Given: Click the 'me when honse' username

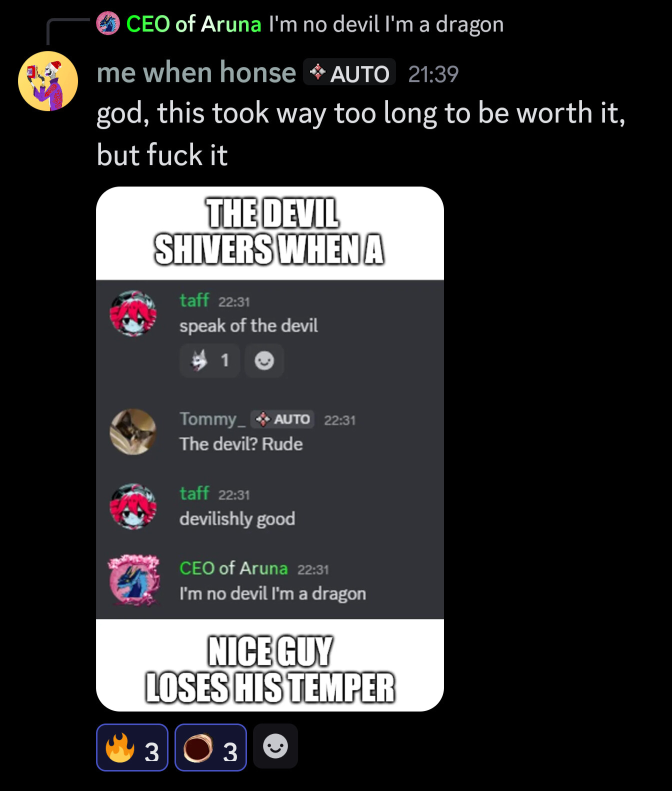Looking at the screenshot, I should click(x=196, y=72).
